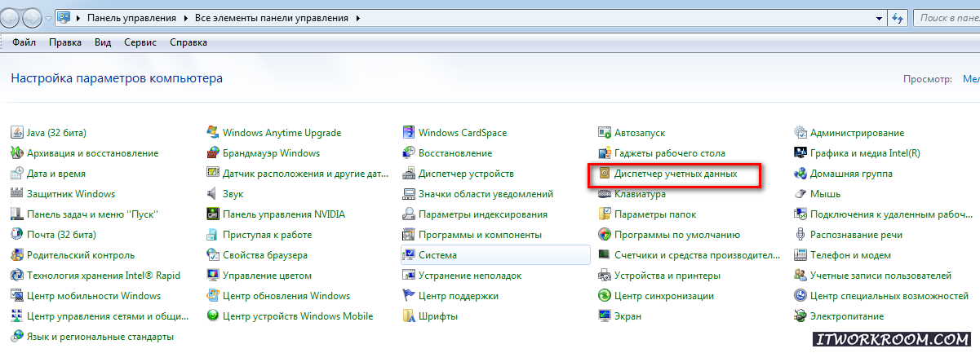This screenshot has height=353, width=980.
Task: Click the Брандмауэр Windows icon
Action: tap(213, 153)
